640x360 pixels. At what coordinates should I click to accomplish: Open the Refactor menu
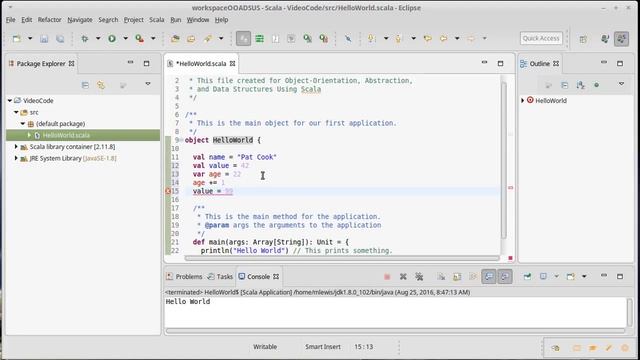tap(49, 20)
